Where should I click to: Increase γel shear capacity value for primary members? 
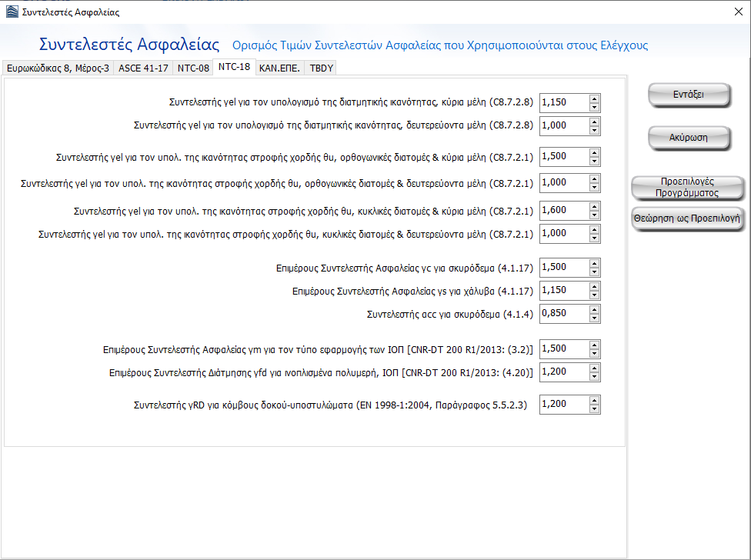pyautogui.click(x=594, y=98)
